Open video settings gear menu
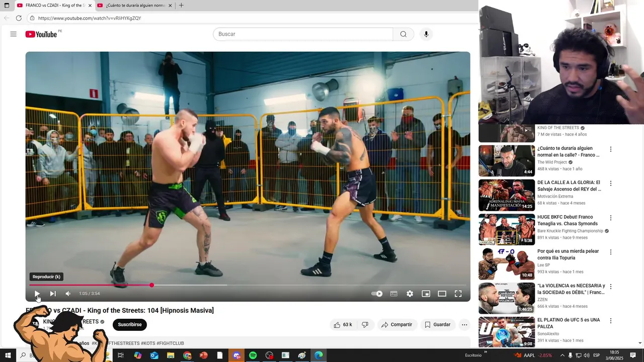The height and width of the screenshot is (362, 644). click(410, 294)
